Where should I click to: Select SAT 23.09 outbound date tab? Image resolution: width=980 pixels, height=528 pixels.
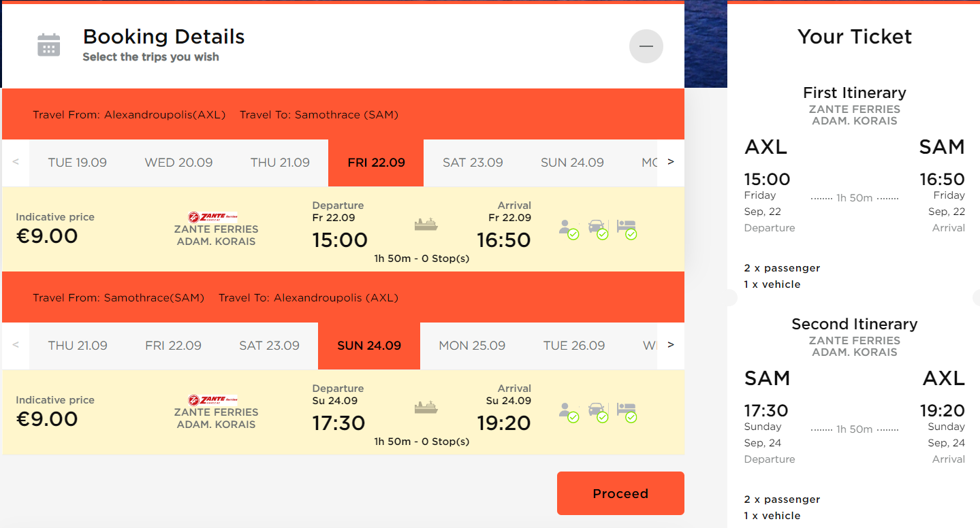[473, 163]
